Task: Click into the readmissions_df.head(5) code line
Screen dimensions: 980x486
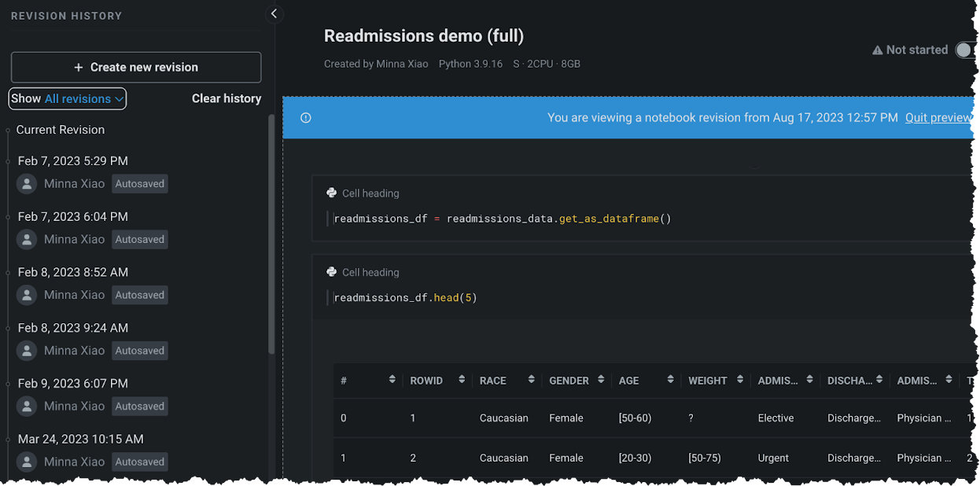Action: [x=405, y=298]
